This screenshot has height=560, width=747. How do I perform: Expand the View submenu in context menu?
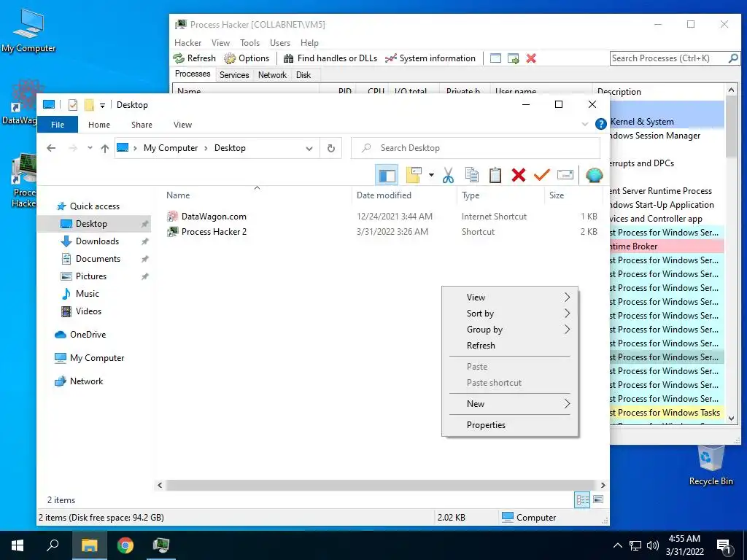point(510,297)
